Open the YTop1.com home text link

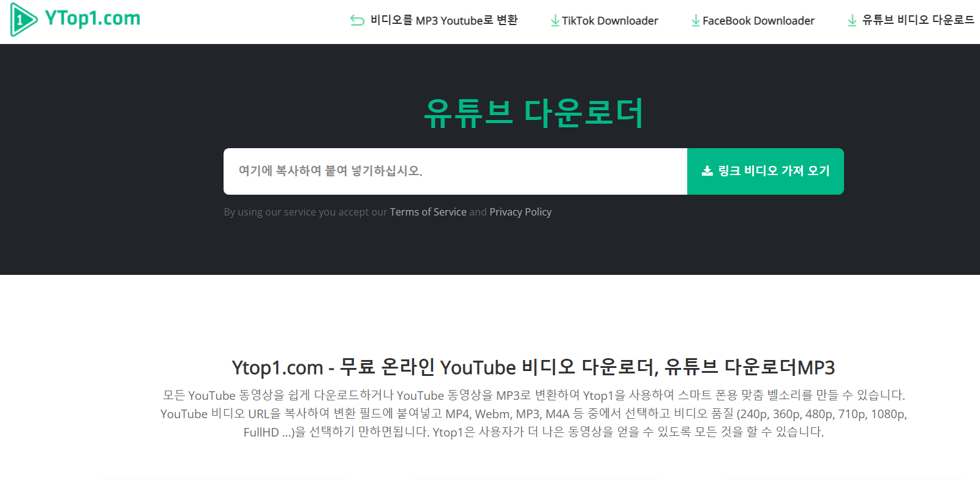92,18
